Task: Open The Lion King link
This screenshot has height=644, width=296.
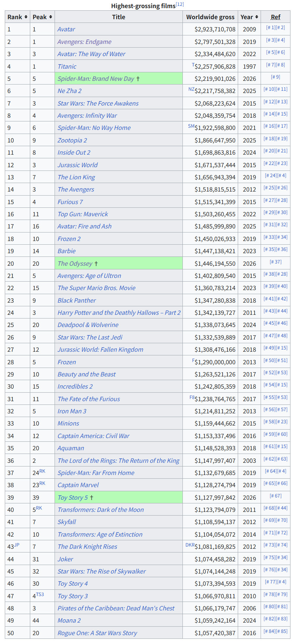Action: [76, 177]
